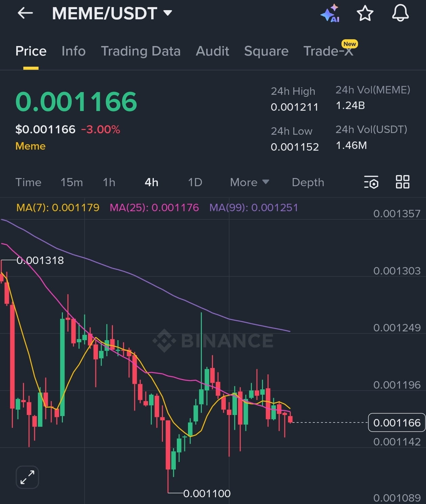Switch chart to Depth view
This screenshot has width=426, height=504.
tap(308, 182)
